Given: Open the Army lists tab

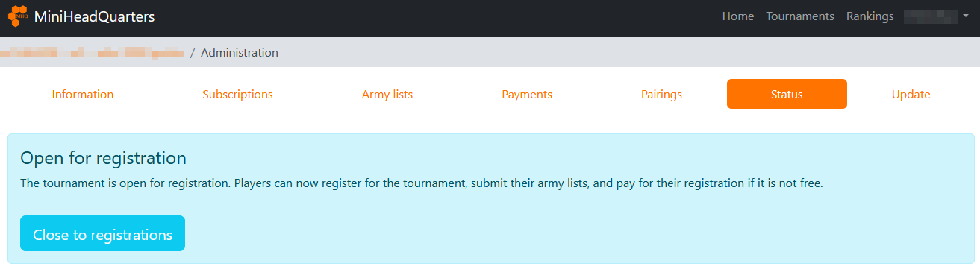Looking at the screenshot, I should (x=387, y=95).
